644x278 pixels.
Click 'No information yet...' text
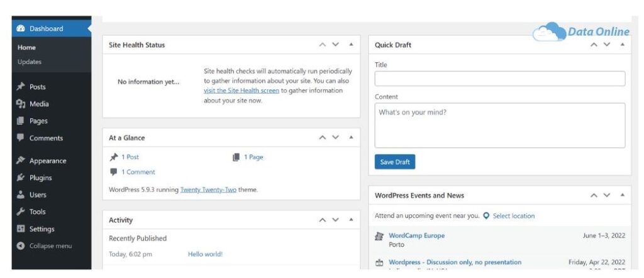pyautogui.click(x=148, y=82)
